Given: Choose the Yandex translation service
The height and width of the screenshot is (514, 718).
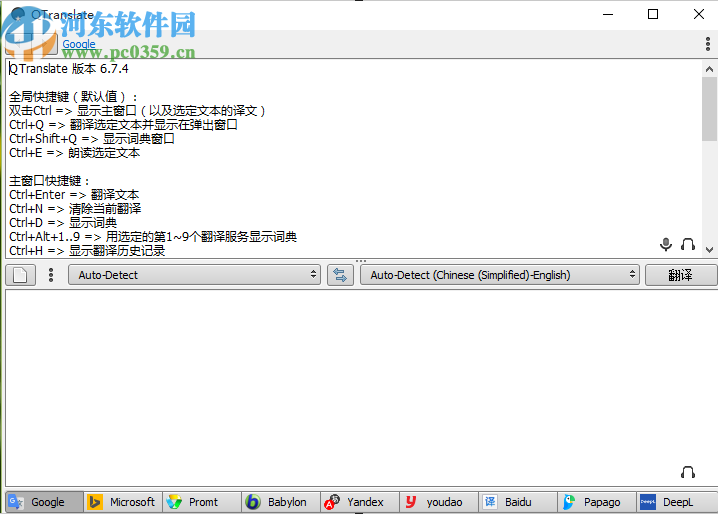Looking at the screenshot, I should [x=359, y=502].
